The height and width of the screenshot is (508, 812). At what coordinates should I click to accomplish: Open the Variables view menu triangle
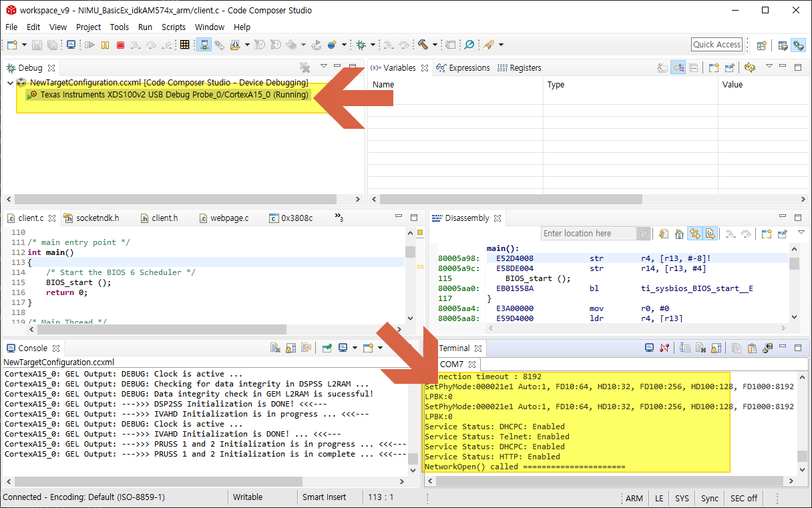point(769,66)
